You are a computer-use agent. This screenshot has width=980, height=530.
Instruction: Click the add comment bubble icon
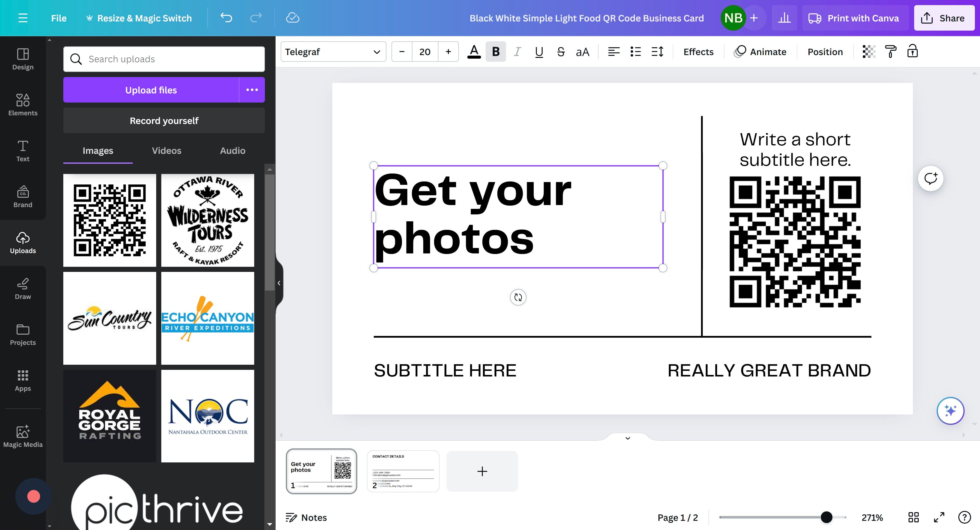click(x=930, y=178)
